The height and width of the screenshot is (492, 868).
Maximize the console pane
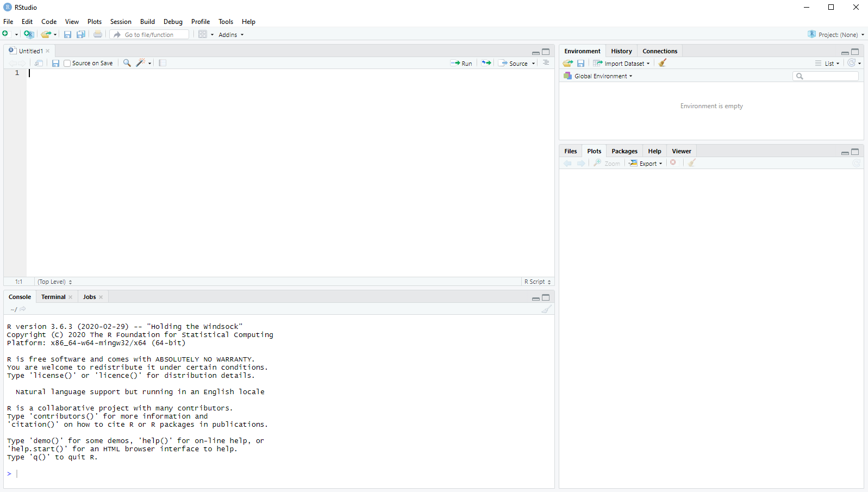pyautogui.click(x=546, y=297)
